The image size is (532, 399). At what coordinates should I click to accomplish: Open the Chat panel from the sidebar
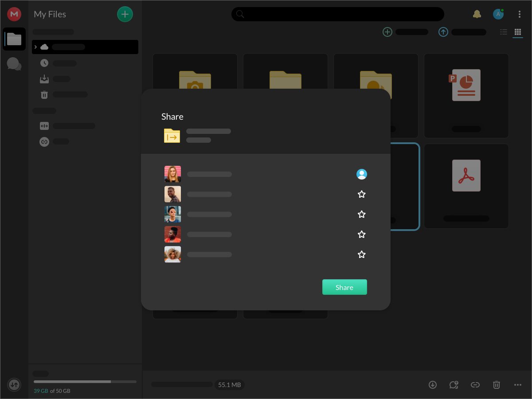click(x=14, y=64)
